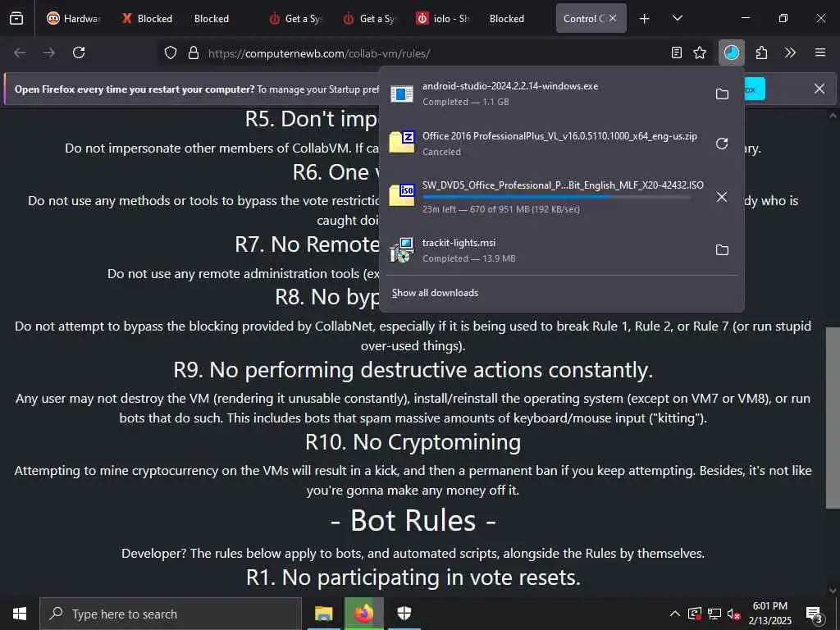Click the R9 destructive actions heading
The image size is (840, 630).
(x=413, y=370)
